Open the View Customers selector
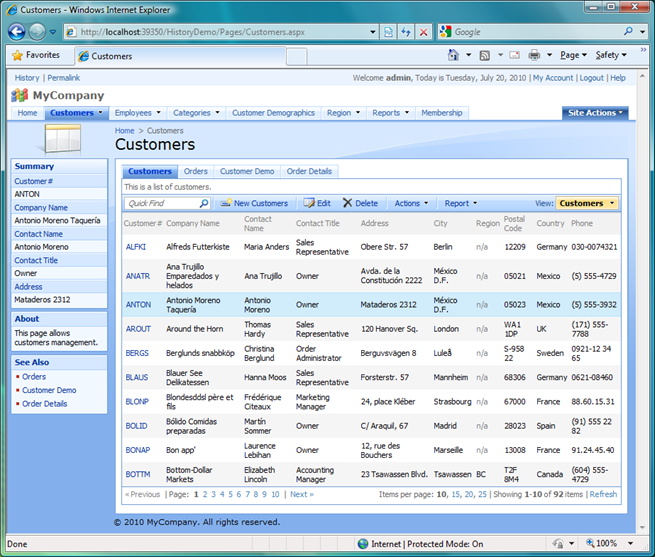The width and height of the screenshot is (655, 557). [586, 203]
